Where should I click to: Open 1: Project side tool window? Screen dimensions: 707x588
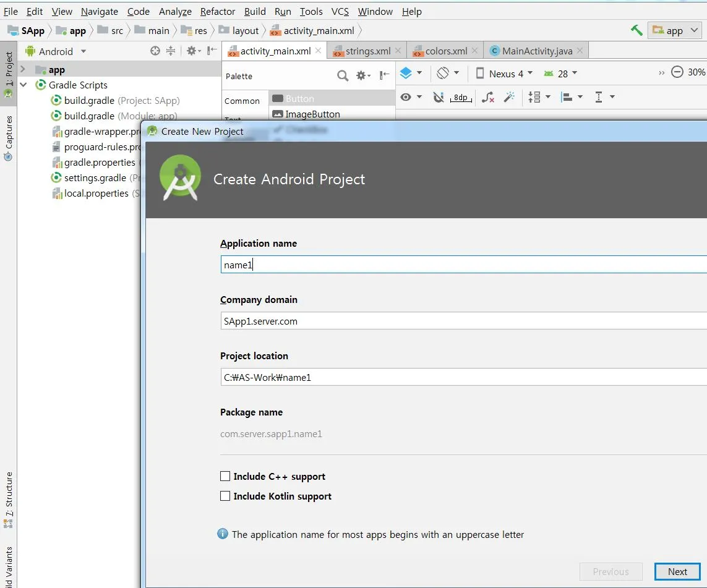pos(8,74)
